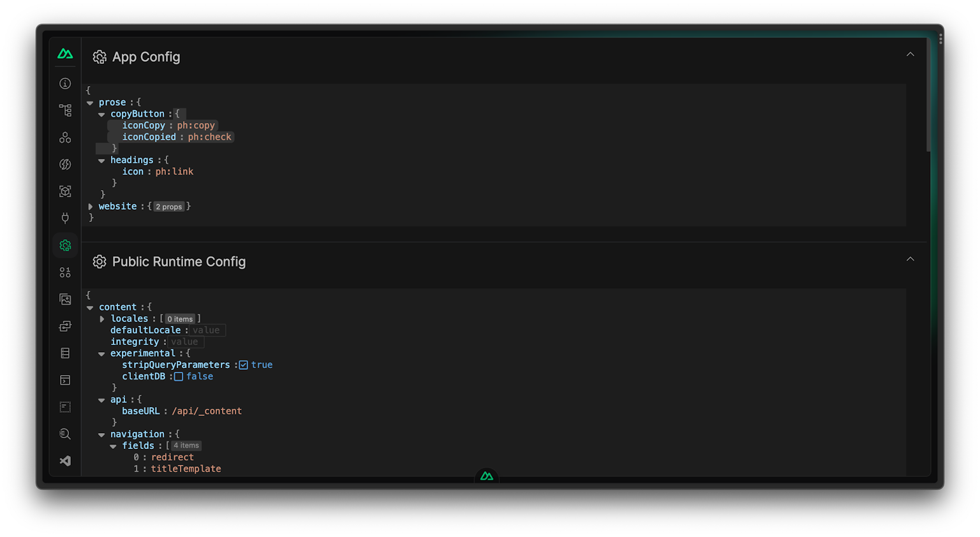
Task: Collapse the headings node
Action: coord(101,161)
